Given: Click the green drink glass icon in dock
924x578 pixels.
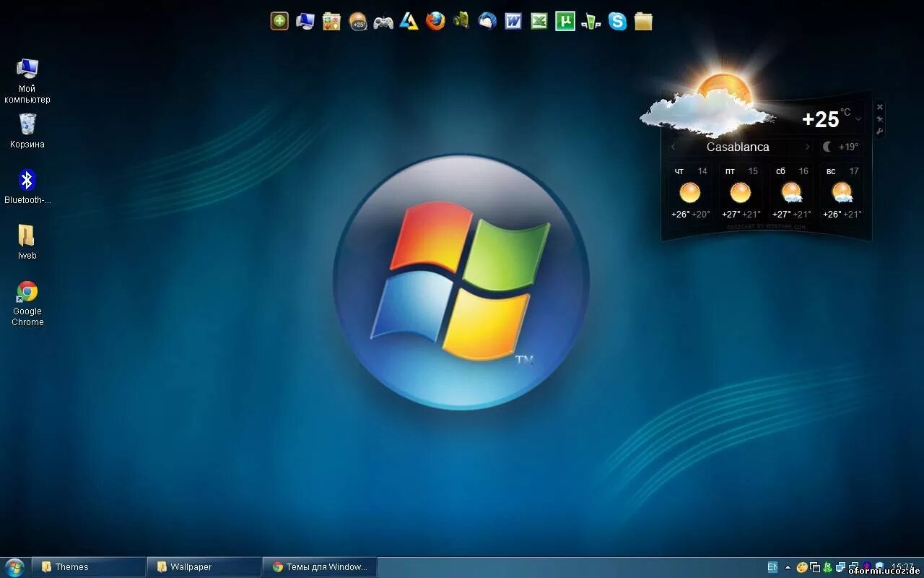Looking at the screenshot, I should click(591, 21).
